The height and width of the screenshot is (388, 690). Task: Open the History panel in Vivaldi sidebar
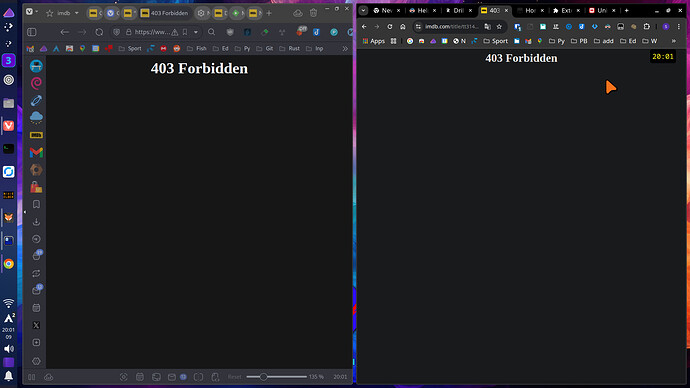36,239
